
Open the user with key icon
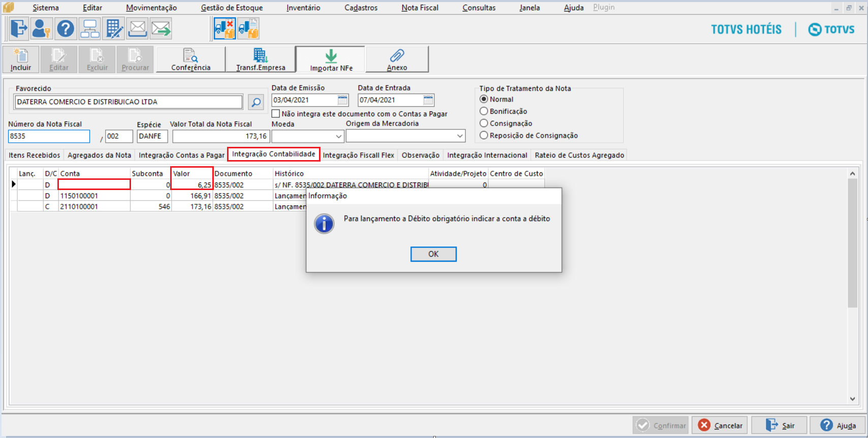pos(41,28)
